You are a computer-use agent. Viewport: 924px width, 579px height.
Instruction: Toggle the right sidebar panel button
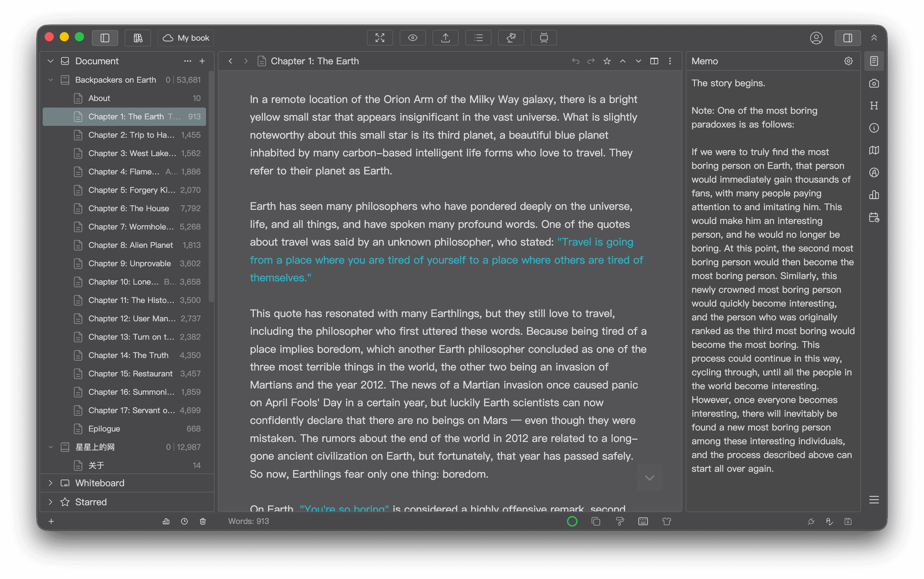click(847, 38)
